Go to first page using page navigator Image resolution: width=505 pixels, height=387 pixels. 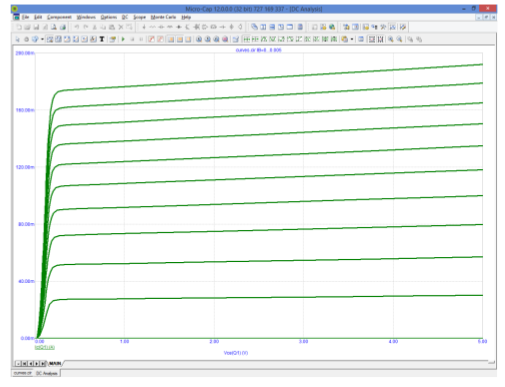pos(24,363)
